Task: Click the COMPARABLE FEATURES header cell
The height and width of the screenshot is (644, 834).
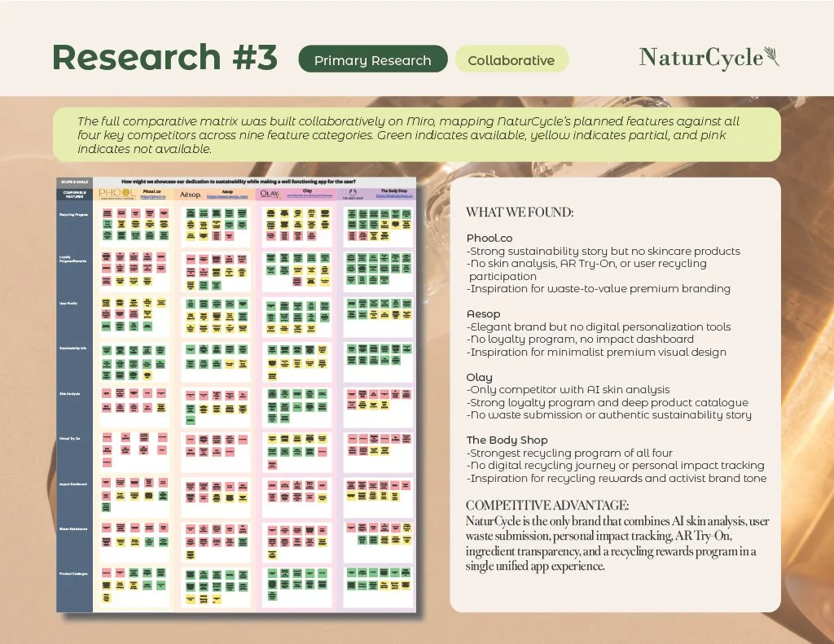Action: pyautogui.click(x=74, y=194)
